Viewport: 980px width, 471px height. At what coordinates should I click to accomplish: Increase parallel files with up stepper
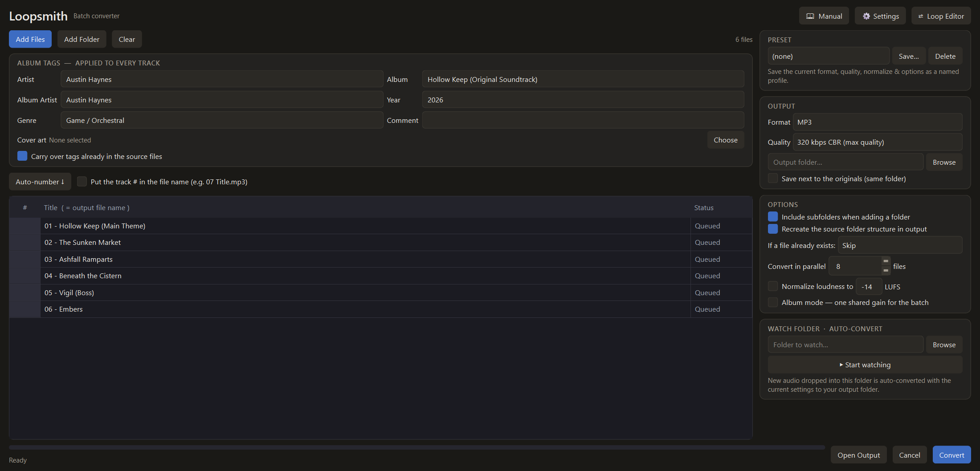tap(886, 261)
